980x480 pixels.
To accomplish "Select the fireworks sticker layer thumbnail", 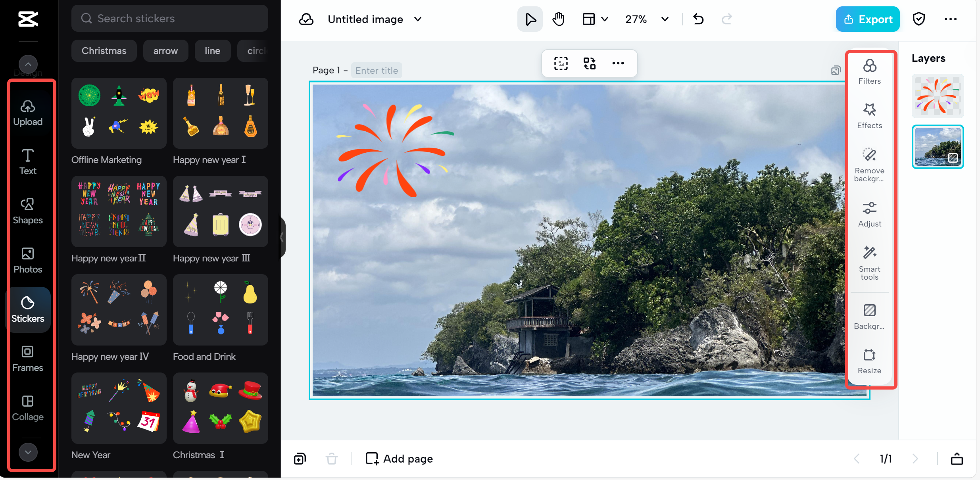I will [937, 96].
